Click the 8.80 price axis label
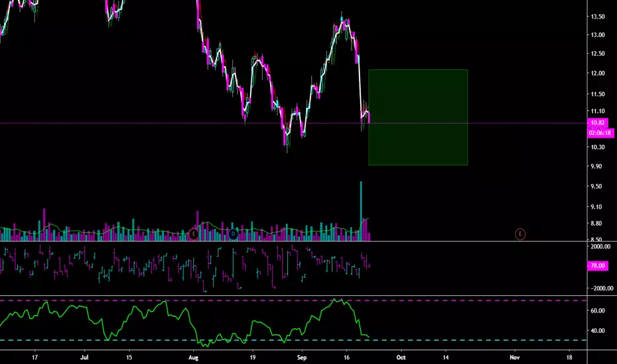 (596, 223)
